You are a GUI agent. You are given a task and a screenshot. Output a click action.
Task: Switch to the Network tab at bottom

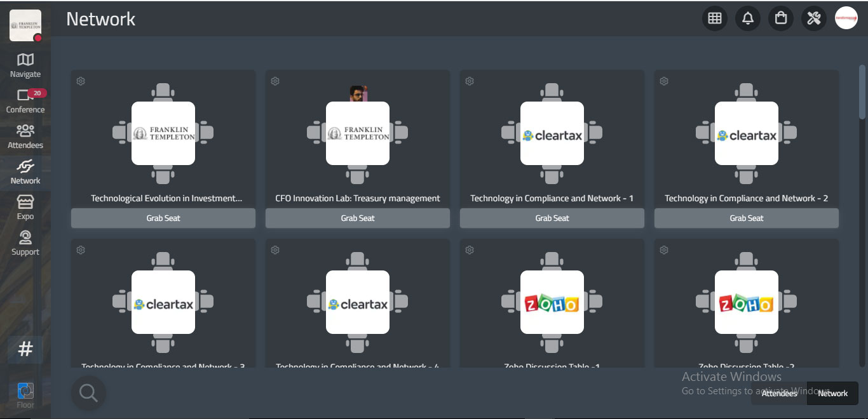[x=832, y=394]
